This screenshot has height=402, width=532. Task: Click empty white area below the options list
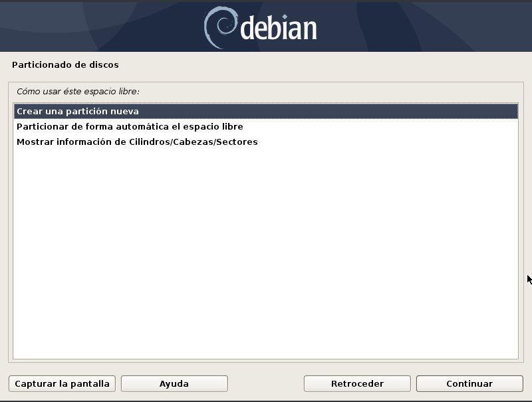click(x=265, y=254)
